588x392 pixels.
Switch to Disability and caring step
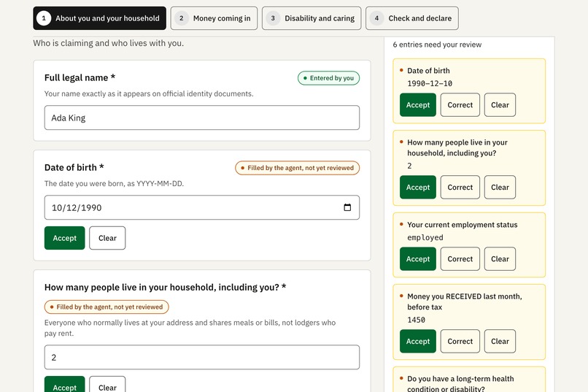click(x=312, y=18)
